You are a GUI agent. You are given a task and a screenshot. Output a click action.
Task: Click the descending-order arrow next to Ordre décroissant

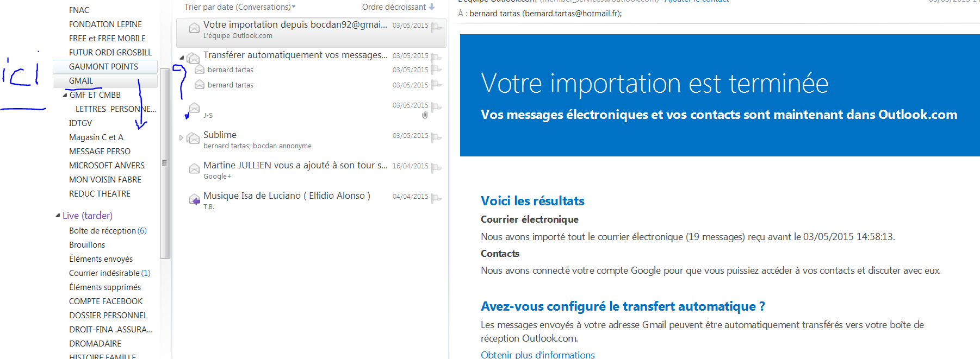(432, 7)
